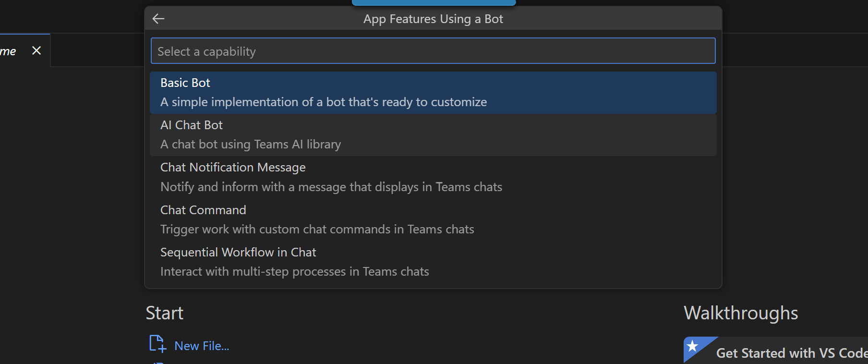Highlight the AI Chat Bot description text
The image size is (868, 364).
[x=250, y=144]
